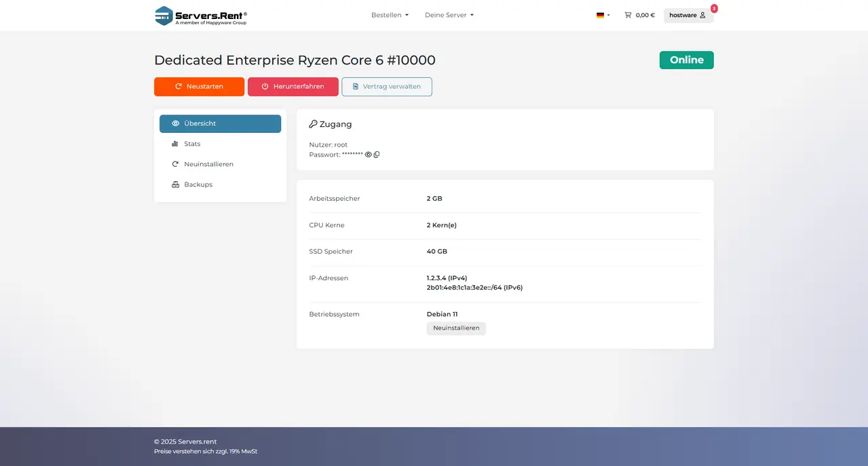868x466 pixels.
Task: Click the Stats bar chart icon
Action: 175,144
